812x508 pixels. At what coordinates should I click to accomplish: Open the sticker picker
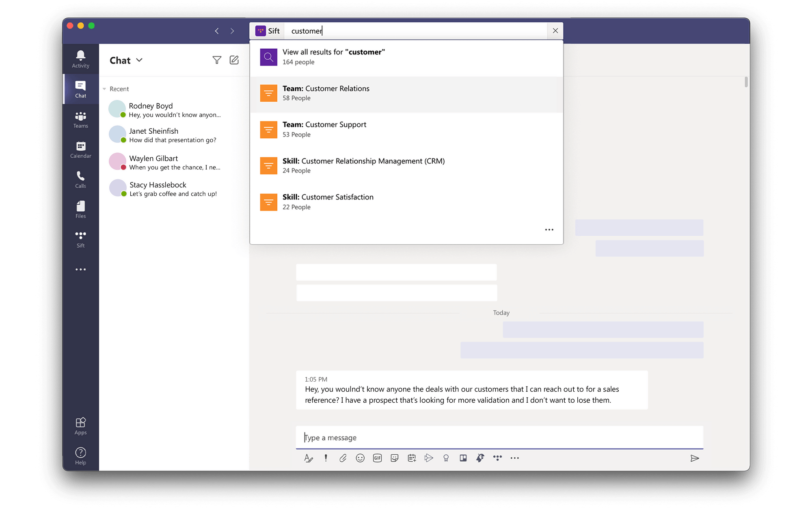click(x=394, y=458)
